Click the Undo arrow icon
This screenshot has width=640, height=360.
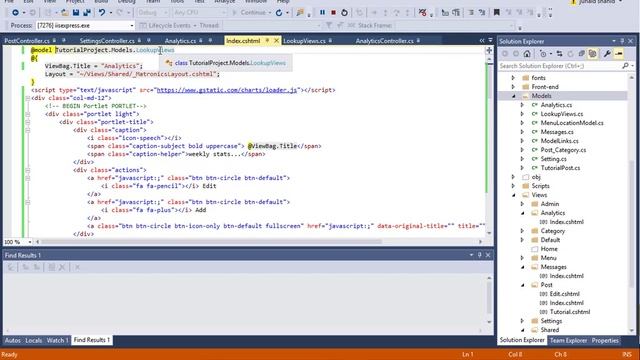tap(102, 13)
